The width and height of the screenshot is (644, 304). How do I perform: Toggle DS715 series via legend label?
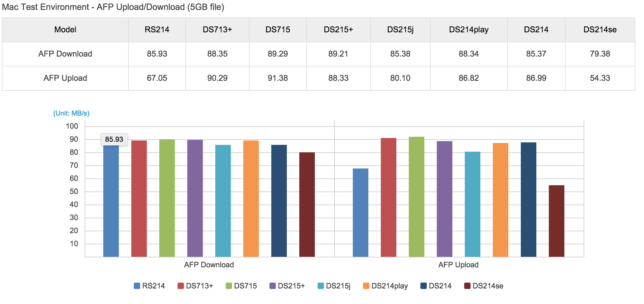click(x=245, y=286)
